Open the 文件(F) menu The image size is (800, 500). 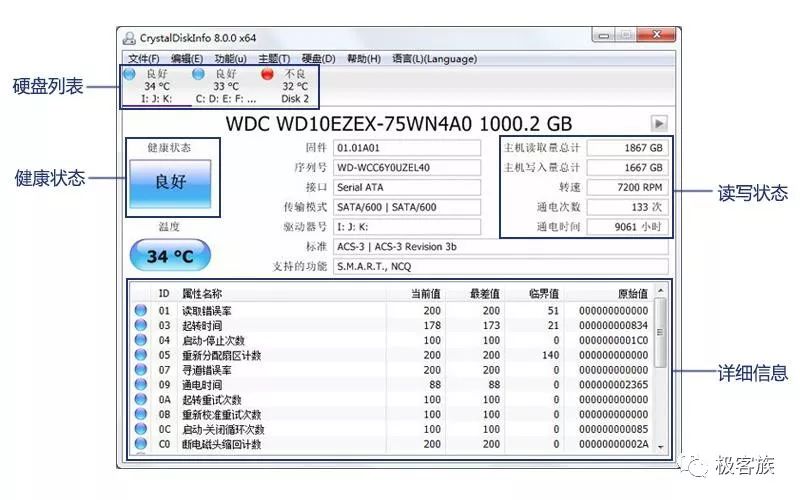point(143,59)
